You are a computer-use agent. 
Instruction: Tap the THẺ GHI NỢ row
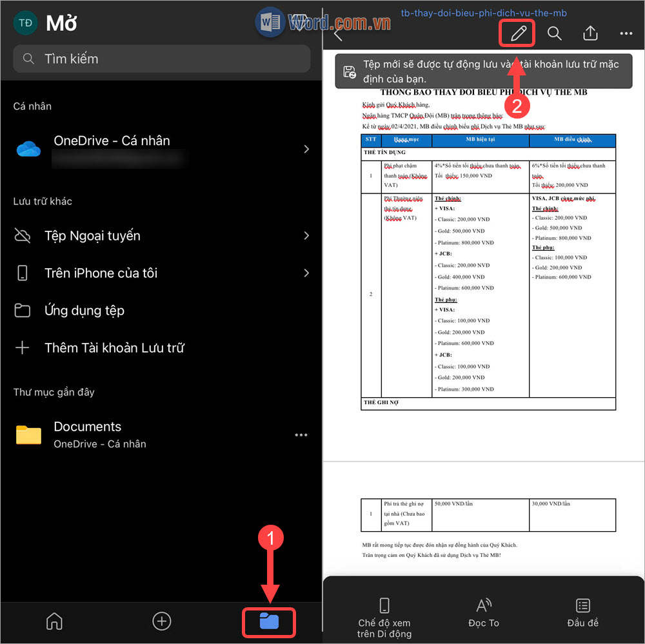tap(488, 404)
